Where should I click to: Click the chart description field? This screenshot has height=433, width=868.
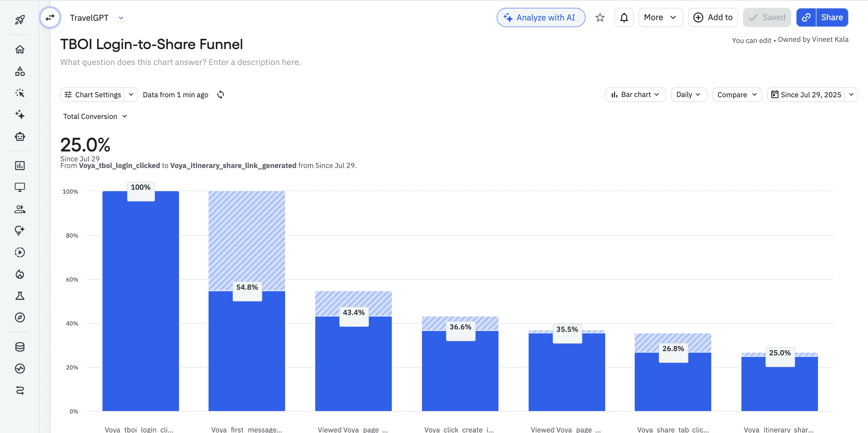point(180,62)
